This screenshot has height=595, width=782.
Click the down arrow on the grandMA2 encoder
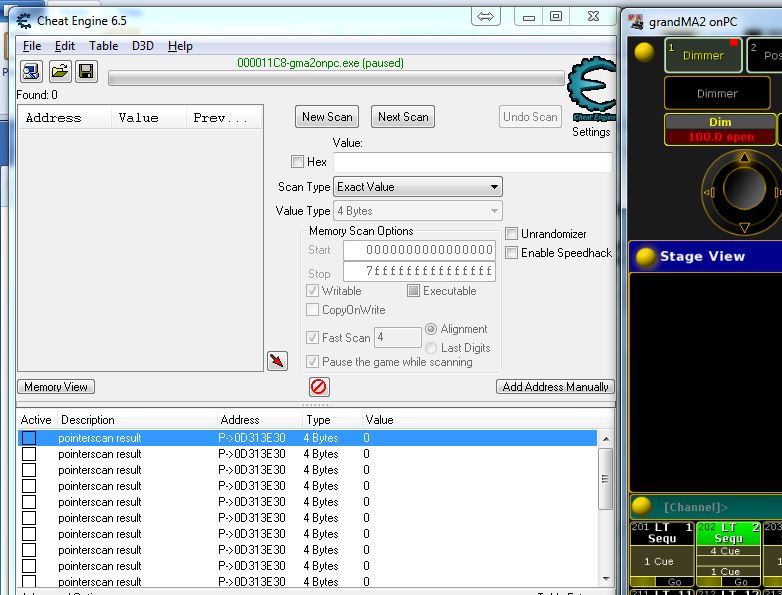[x=745, y=227]
